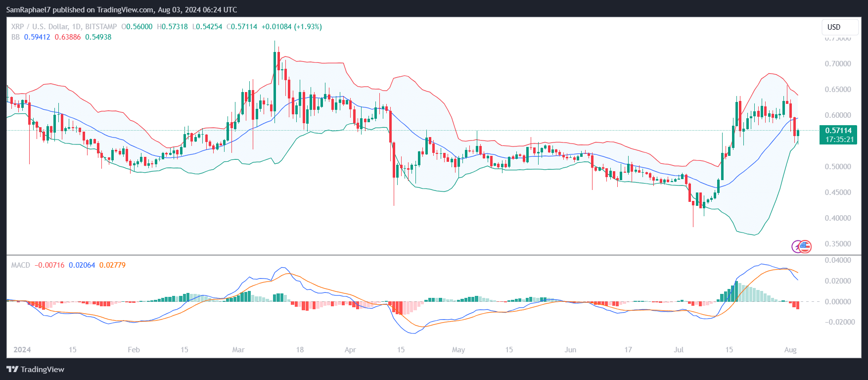Click the 0.65000 price axis label

tap(838, 90)
